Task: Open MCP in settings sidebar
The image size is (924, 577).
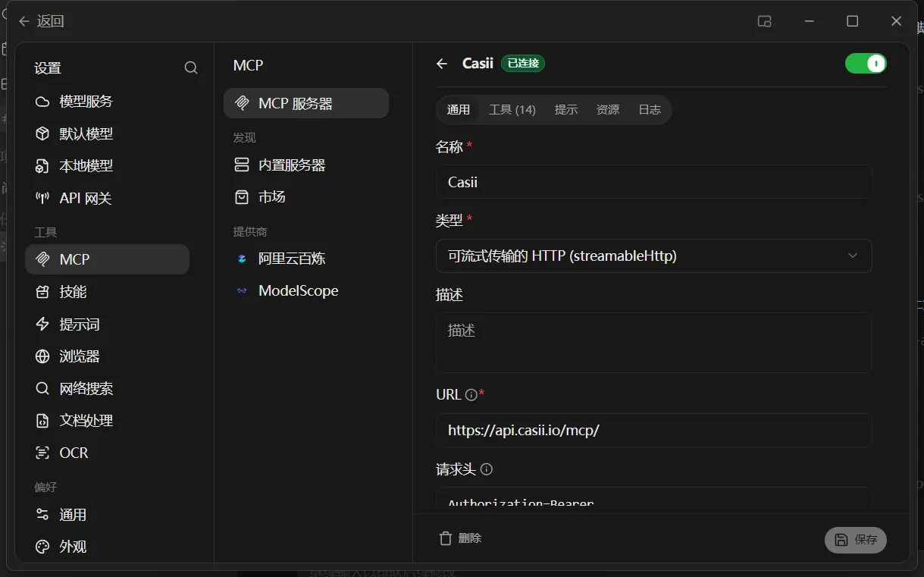Action: pos(107,259)
